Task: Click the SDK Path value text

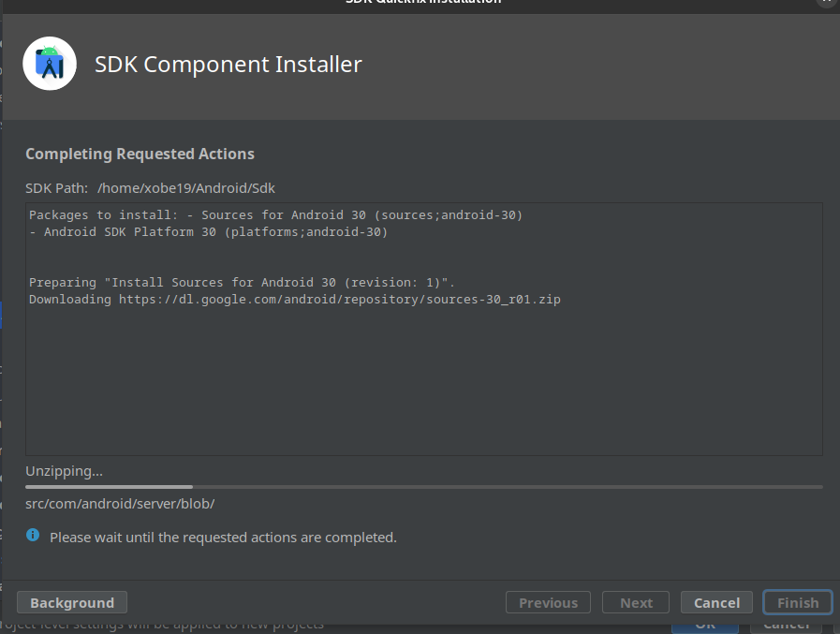Action: tap(185, 187)
